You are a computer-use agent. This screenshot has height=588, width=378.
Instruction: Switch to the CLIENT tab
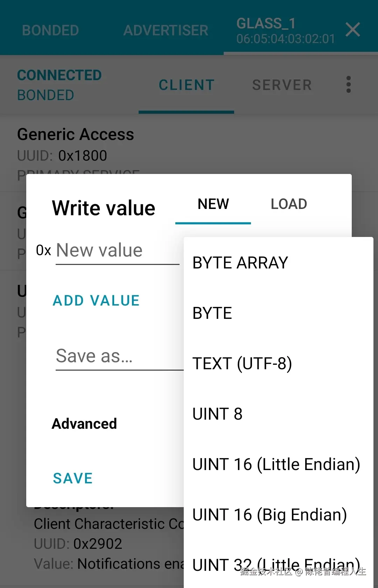186,84
